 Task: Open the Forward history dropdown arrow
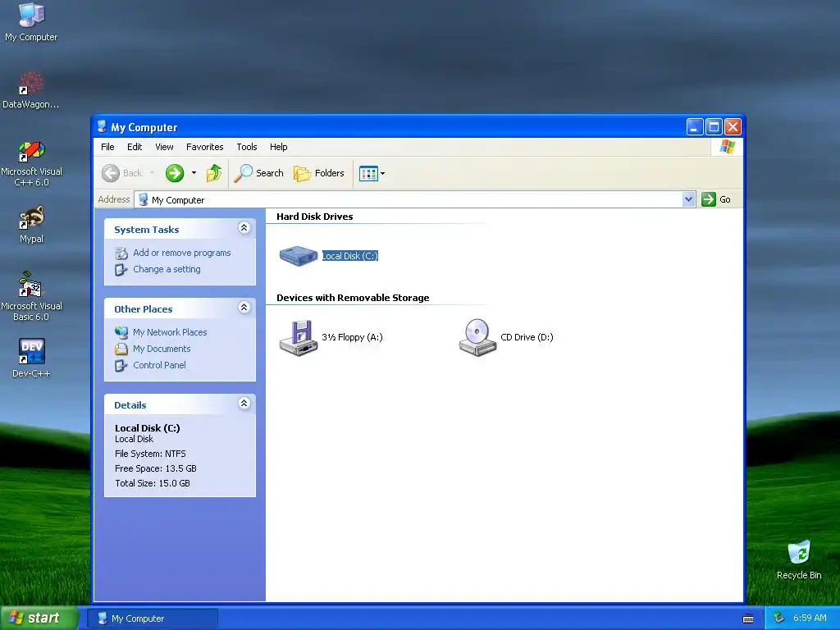pos(194,173)
